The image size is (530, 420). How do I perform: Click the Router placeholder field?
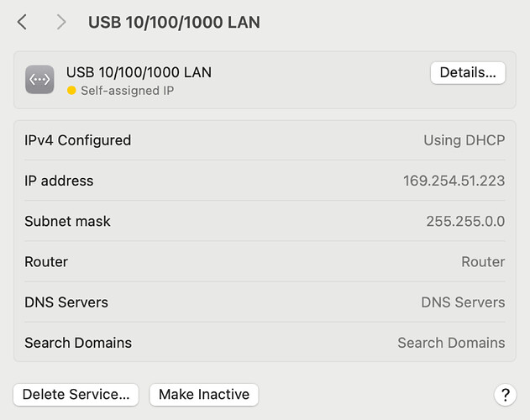click(483, 262)
